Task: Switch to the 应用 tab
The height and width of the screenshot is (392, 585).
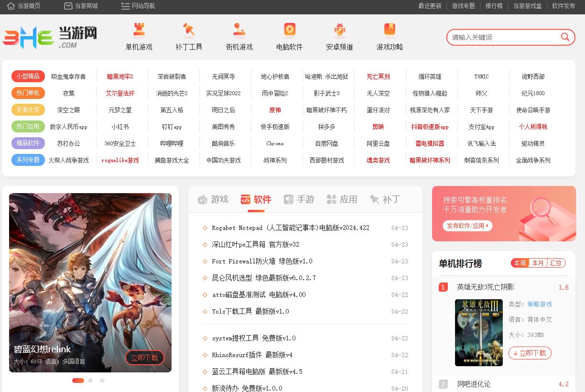Action: pyautogui.click(x=342, y=199)
